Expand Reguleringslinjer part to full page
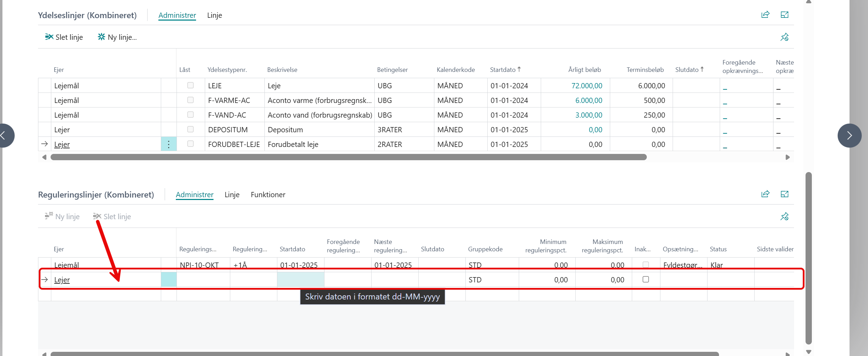 (784, 194)
